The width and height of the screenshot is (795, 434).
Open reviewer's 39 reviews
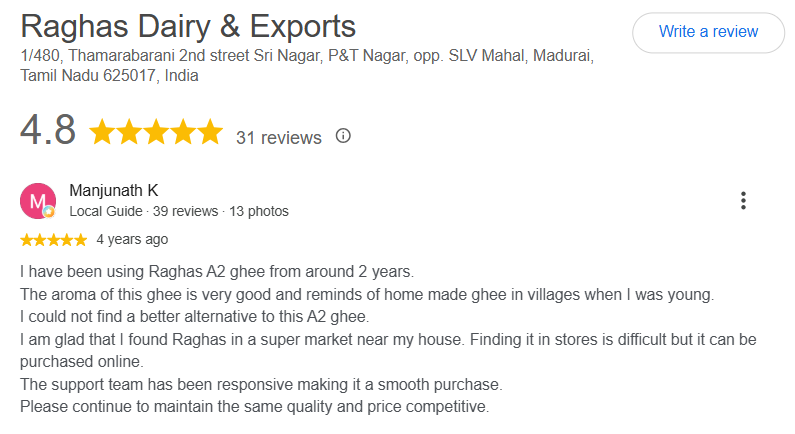point(186,211)
